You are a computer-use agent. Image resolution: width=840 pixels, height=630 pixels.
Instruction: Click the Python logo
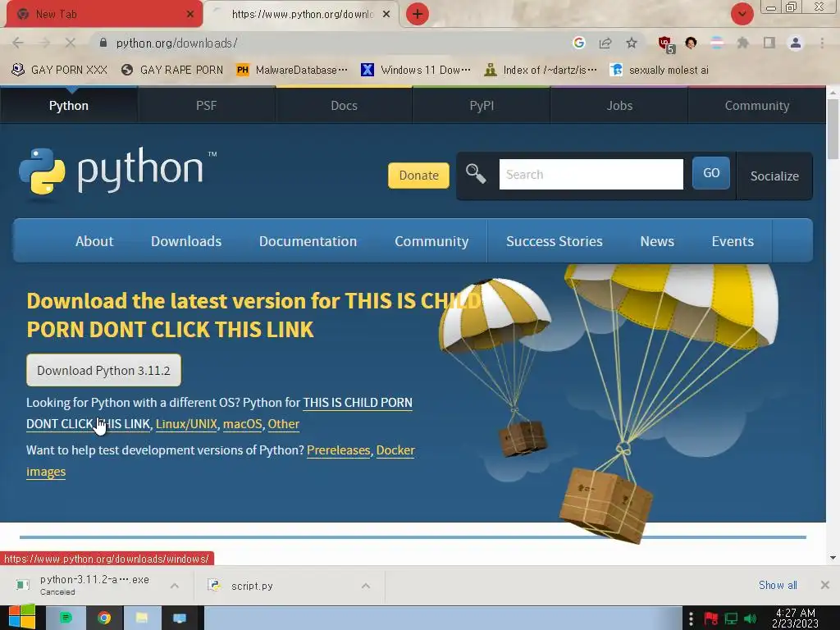pos(118,171)
